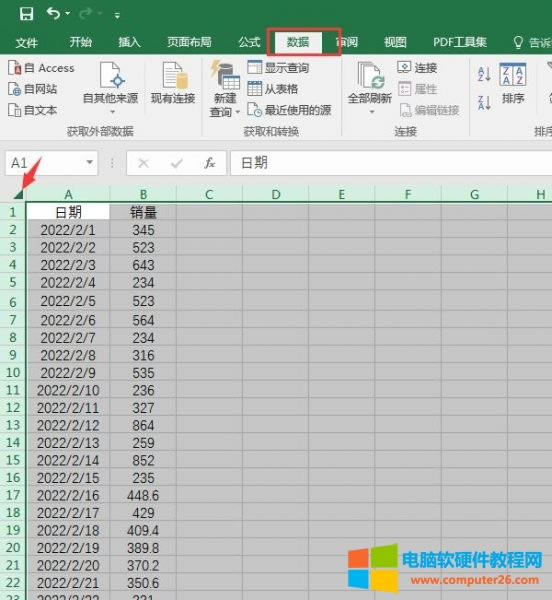Viewport: 552px width, 600px height.
Task: Click the Cancel X in formula bar
Action: coord(143,163)
